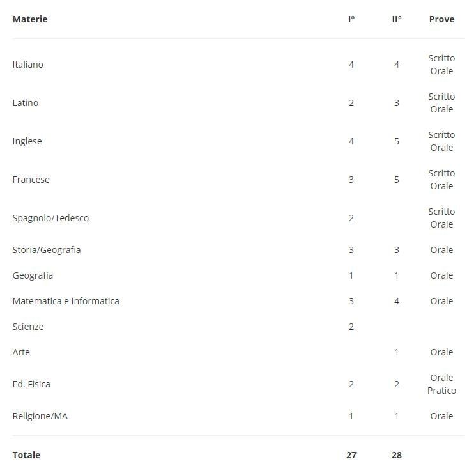Click the Totale row label
Screen dimensions: 476x473
[x=26, y=454]
